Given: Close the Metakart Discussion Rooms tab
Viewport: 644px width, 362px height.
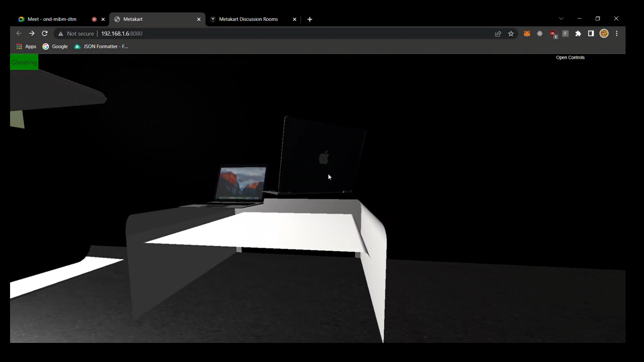Looking at the screenshot, I should (294, 19).
